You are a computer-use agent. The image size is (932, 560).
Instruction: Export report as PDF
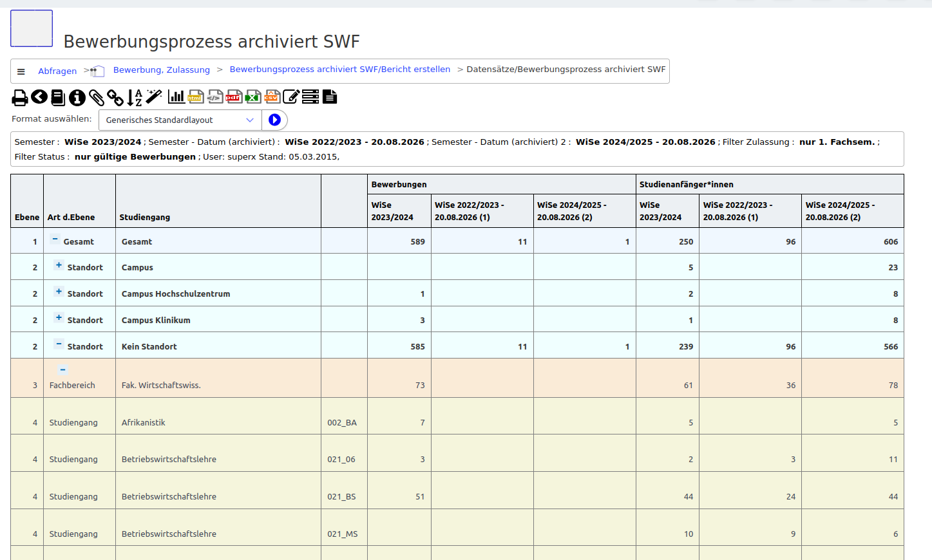(234, 97)
